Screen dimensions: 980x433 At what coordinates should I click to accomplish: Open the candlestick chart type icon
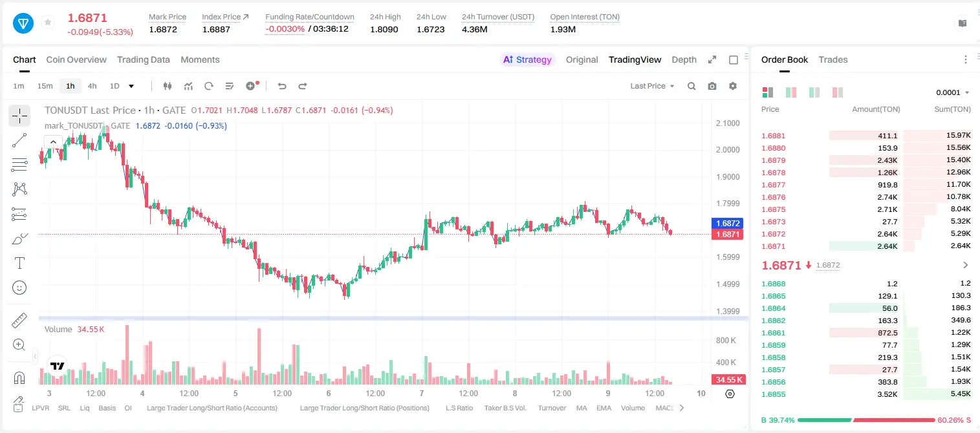point(168,86)
